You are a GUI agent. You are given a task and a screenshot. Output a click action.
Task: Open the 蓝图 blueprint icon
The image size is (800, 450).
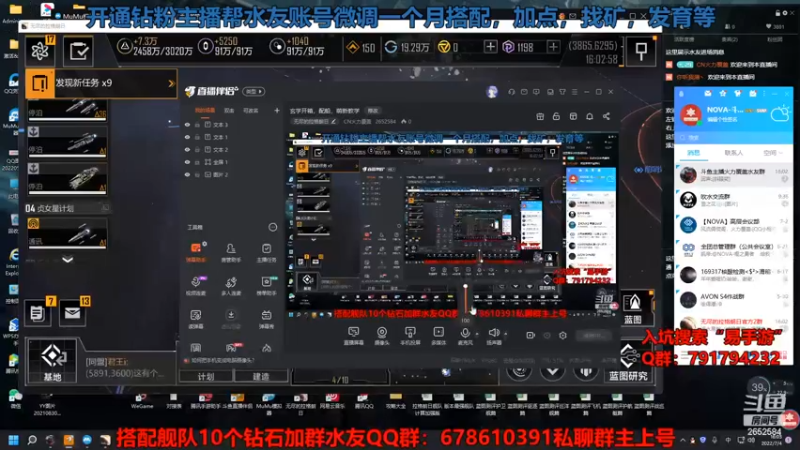click(x=633, y=309)
